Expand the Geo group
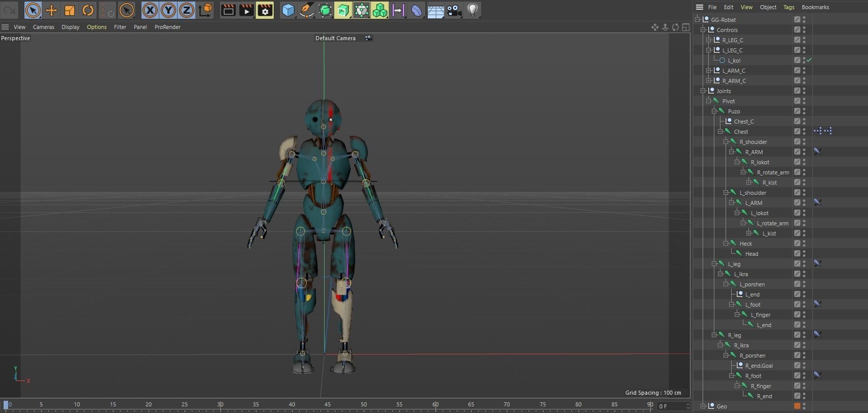The width and height of the screenshot is (868, 413). (703, 406)
